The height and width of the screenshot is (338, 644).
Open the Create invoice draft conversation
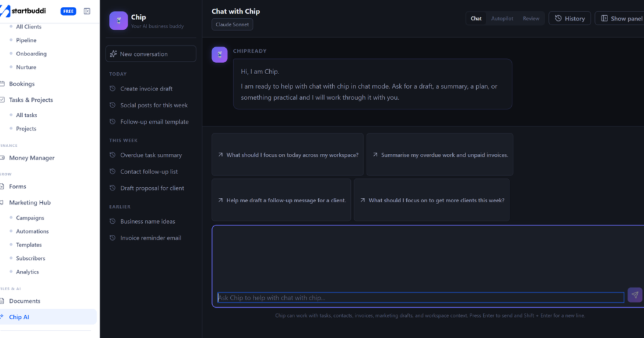click(x=146, y=89)
